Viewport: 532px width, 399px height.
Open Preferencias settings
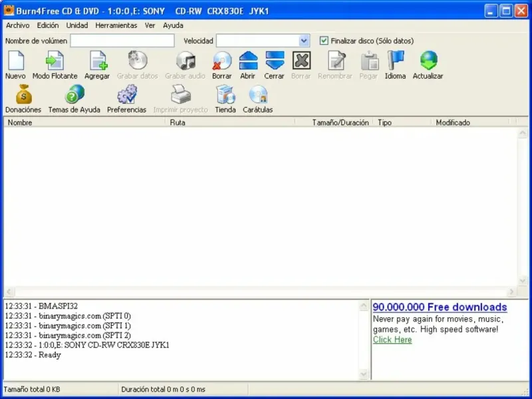coord(127,94)
